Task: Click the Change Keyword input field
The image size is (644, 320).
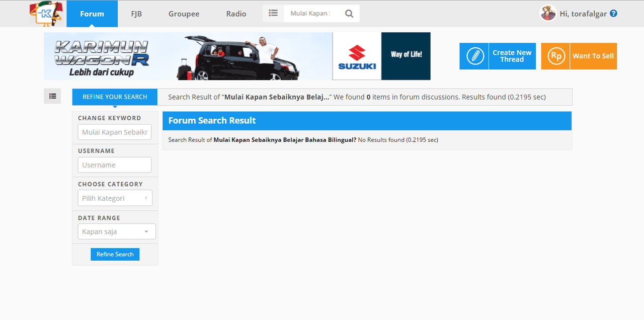Action: tap(115, 132)
